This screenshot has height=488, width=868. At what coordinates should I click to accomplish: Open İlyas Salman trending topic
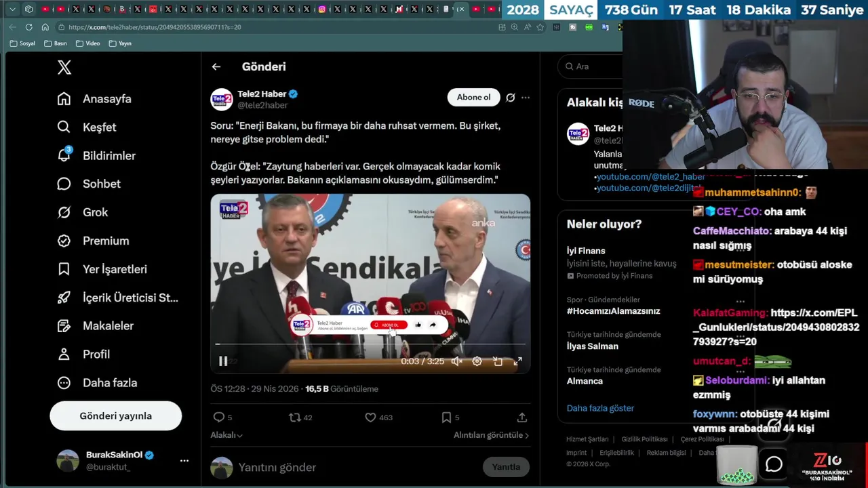pyautogui.click(x=593, y=346)
